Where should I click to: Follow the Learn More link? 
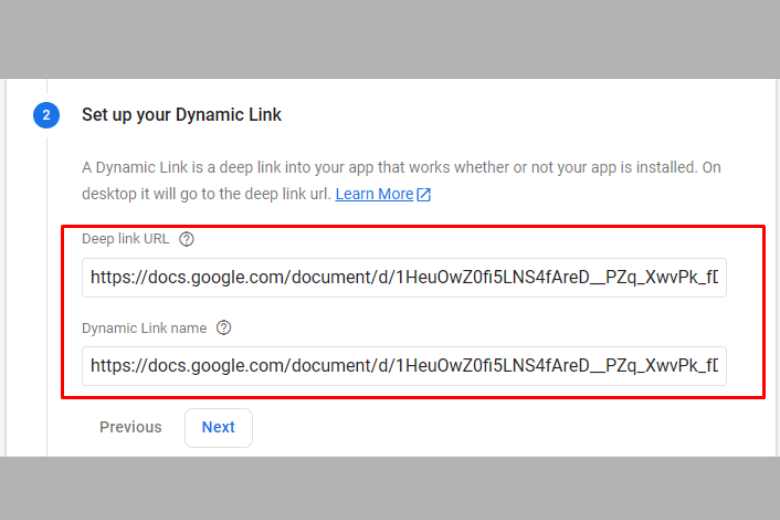click(374, 194)
